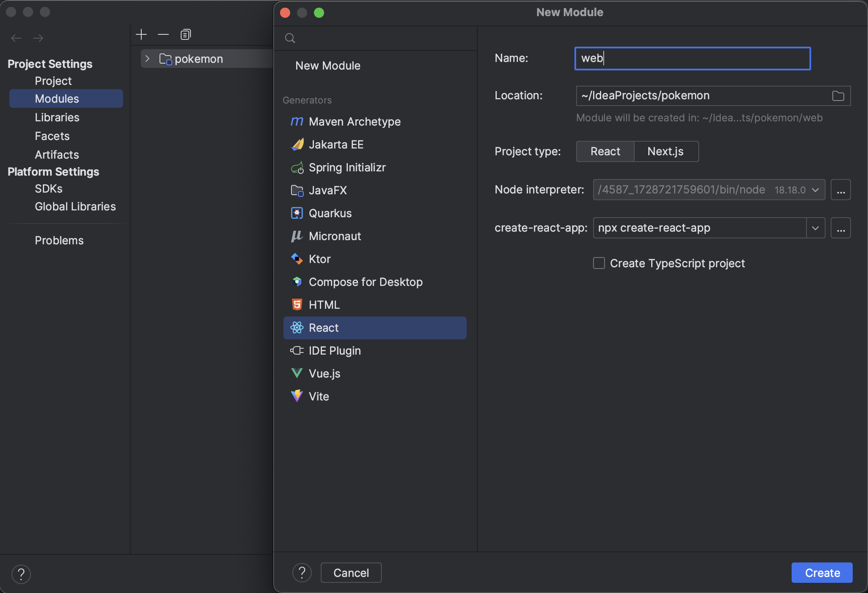868x593 pixels.
Task: Click the Remove module minus icon
Action: [x=163, y=34]
